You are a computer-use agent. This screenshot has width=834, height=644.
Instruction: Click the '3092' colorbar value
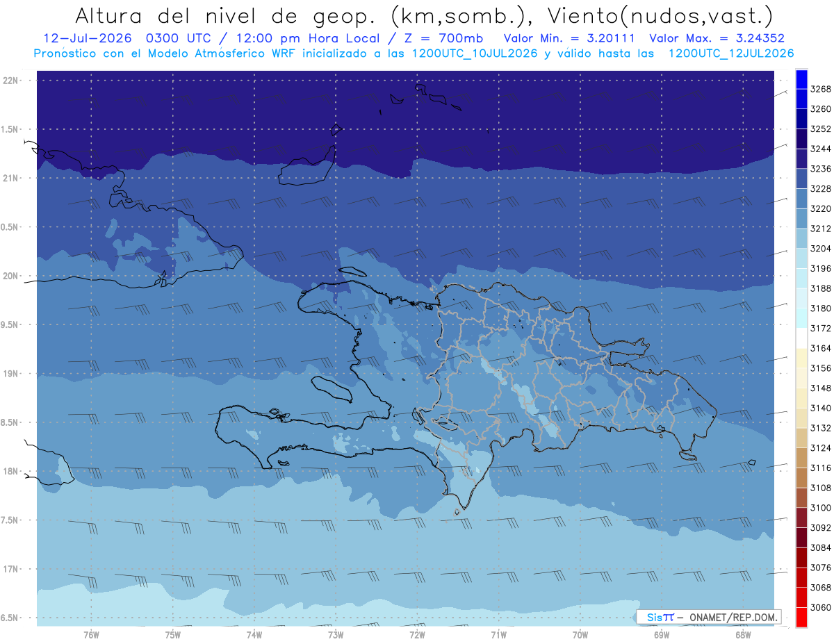(821, 527)
